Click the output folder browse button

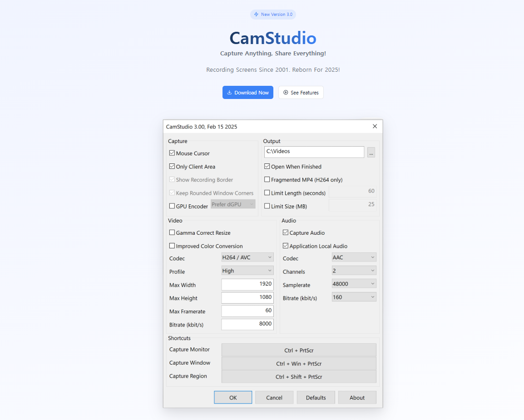coord(371,153)
